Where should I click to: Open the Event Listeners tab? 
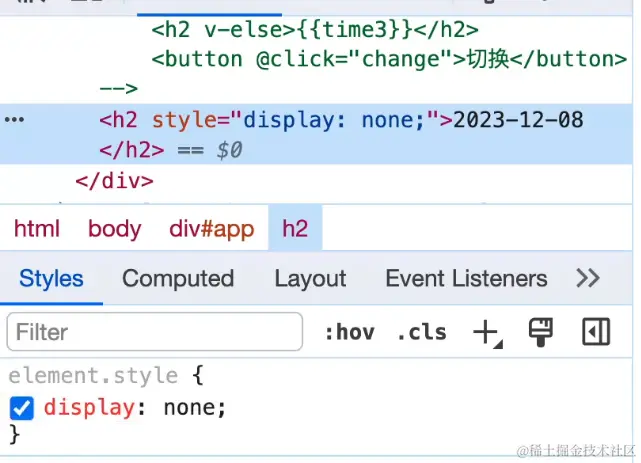click(x=466, y=279)
